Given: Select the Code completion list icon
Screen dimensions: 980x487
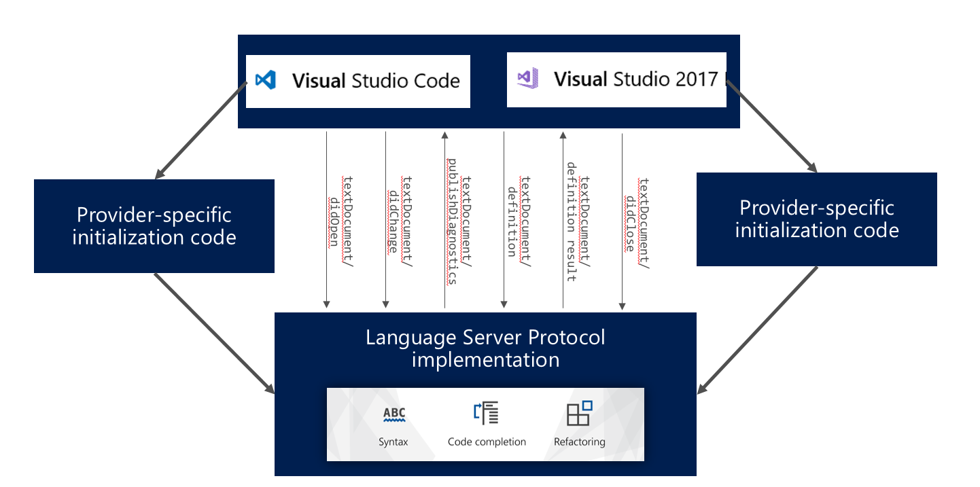Looking at the screenshot, I should click(487, 414).
